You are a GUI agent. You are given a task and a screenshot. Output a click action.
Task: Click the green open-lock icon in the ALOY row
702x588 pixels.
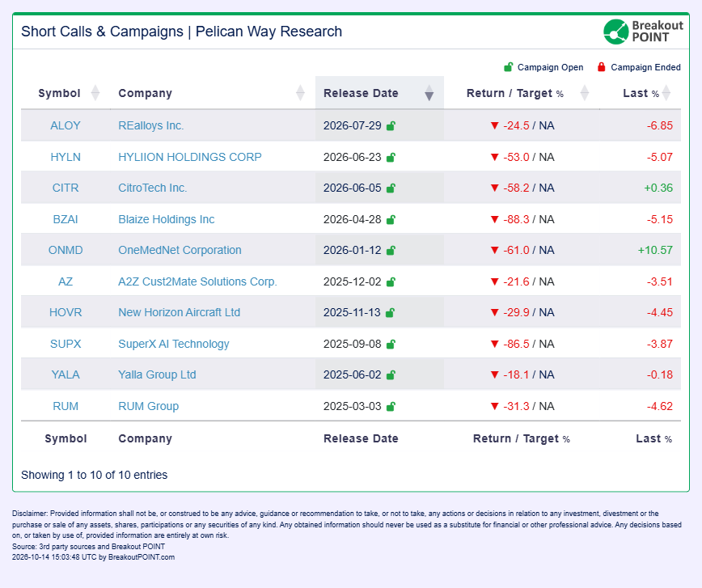click(x=391, y=126)
